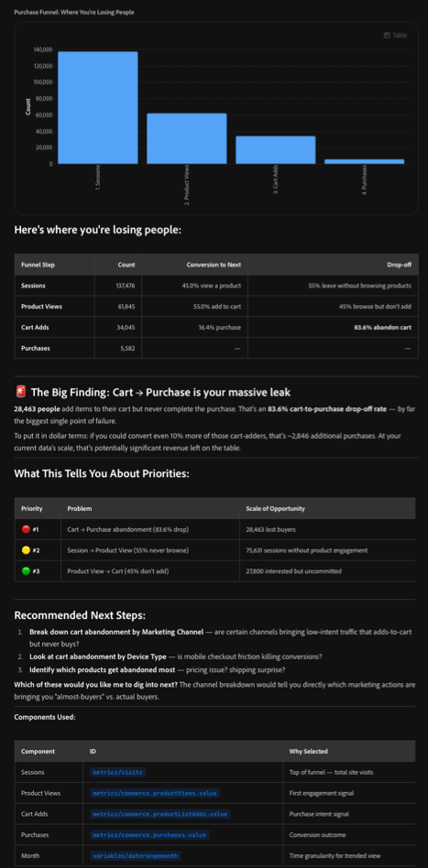Switch chart to Table view
Image resolution: width=428 pixels, height=868 pixels.
[x=395, y=36]
